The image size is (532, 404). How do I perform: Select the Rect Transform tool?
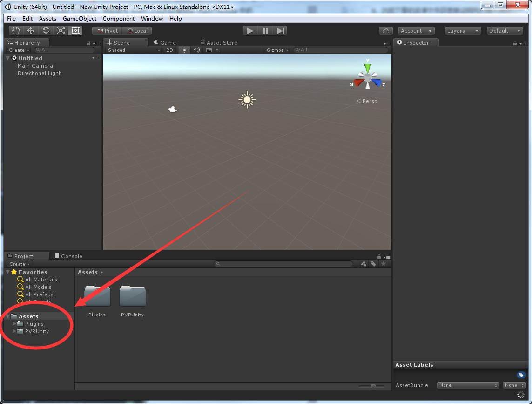coord(75,31)
